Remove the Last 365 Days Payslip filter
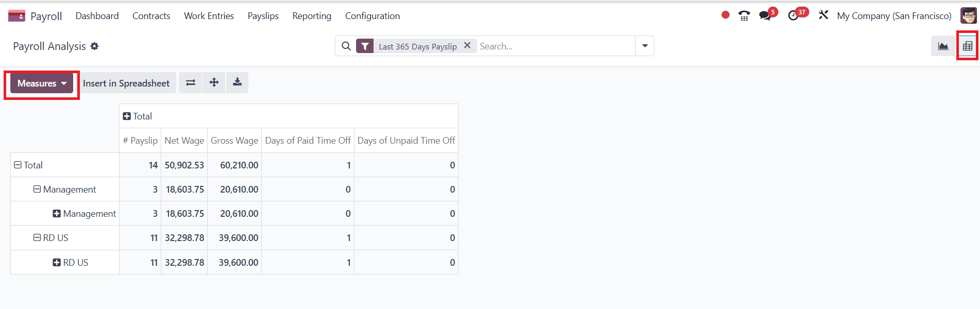This screenshot has width=980, height=309. 467,45
